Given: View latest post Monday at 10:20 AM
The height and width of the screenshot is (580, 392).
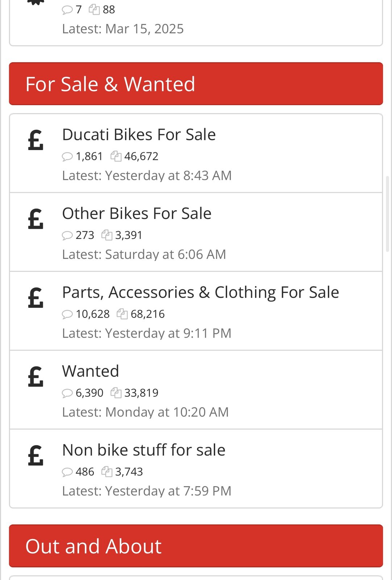Looking at the screenshot, I should 167,412.
